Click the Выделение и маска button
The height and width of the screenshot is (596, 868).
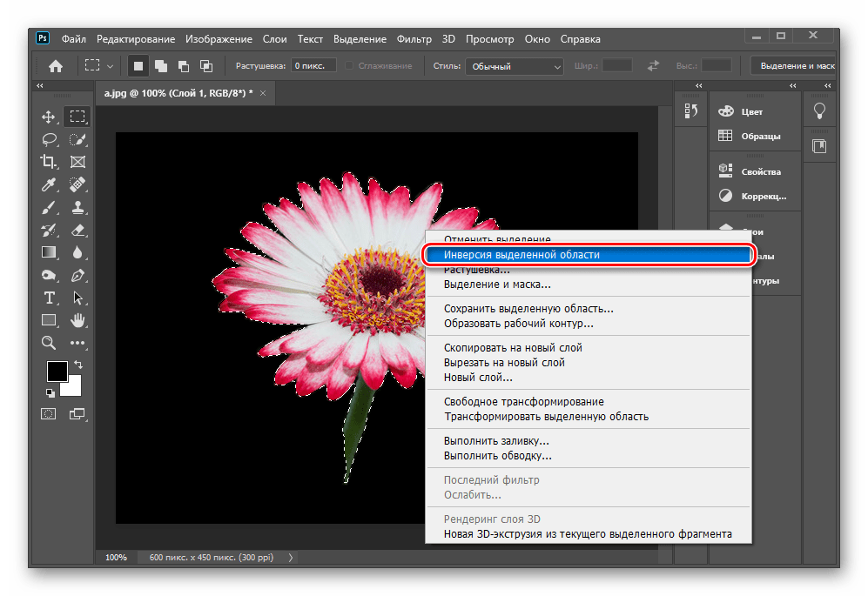click(795, 66)
